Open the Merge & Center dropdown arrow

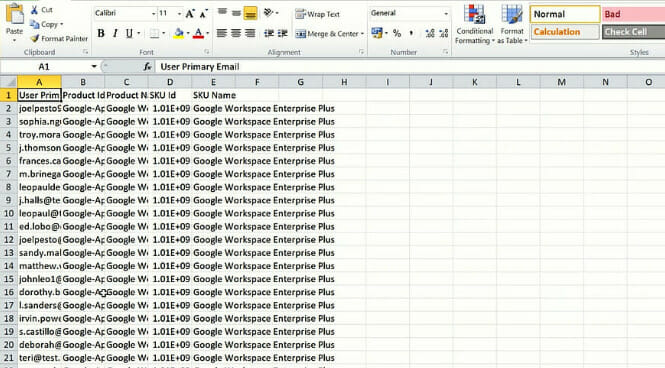(x=362, y=33)
